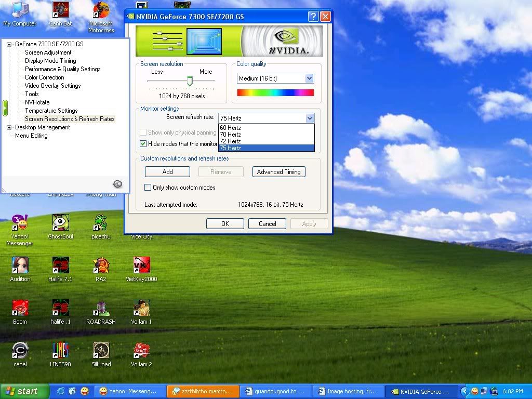Open the Windows start menu
Screen dimensions: 532x399
click(24, 391)
